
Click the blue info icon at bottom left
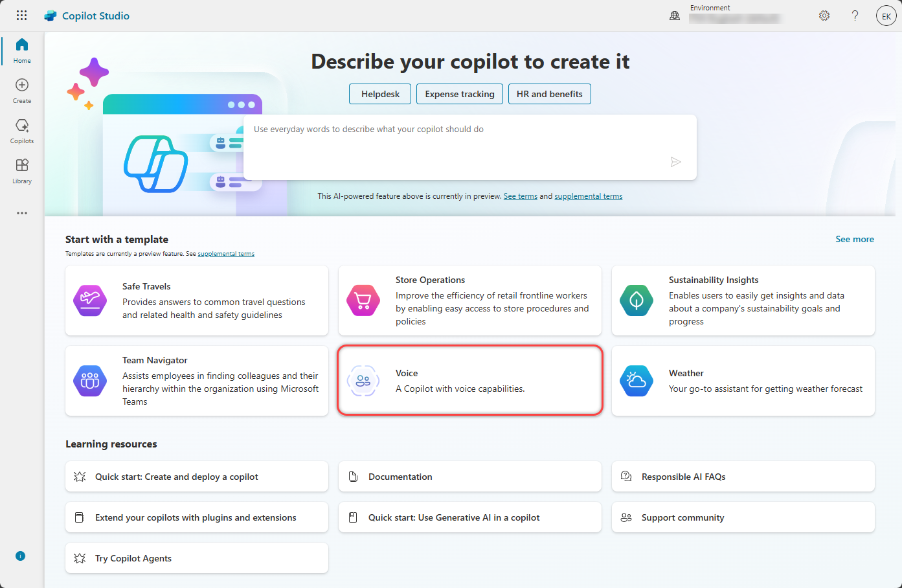[x=21, y=556]
